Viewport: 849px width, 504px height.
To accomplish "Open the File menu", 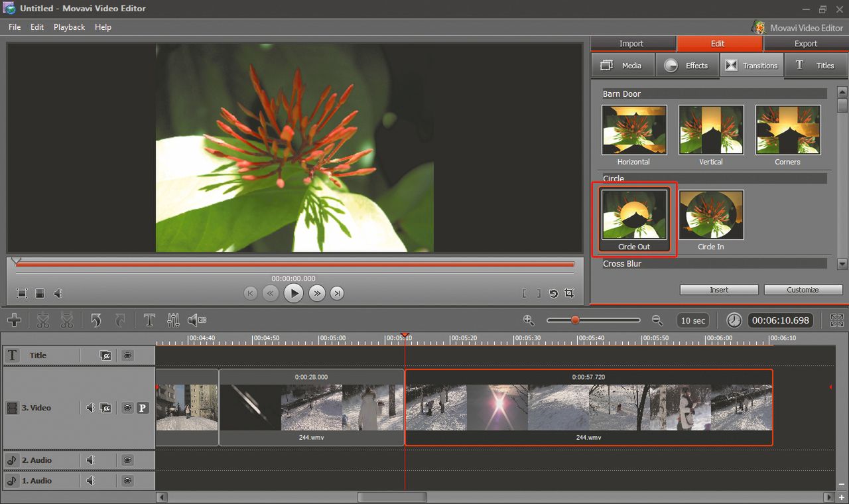I will coord(15,27).
